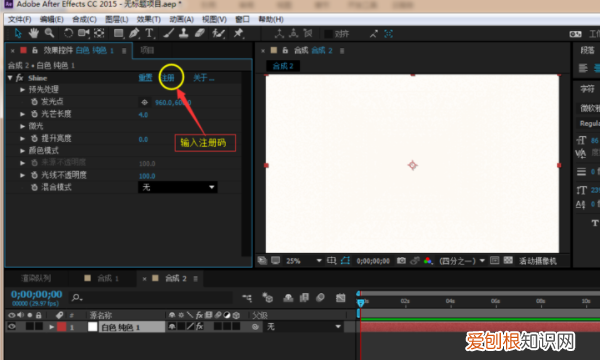This screenshot has width=600, height=360.
Task: Click the Draft 3D icon in timeline
Action: coord(267,298)
